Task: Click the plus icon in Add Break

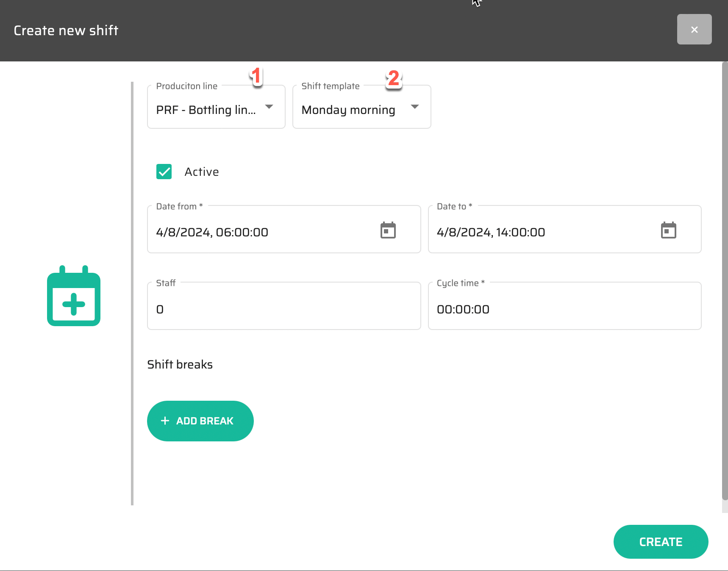Action: click(165, 421)
